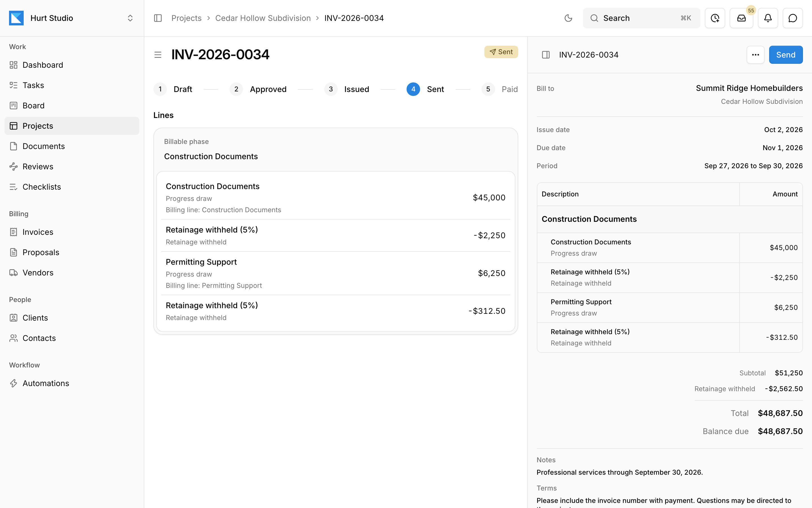Open Contacts list
This screenshot has width=812, height=508.
click(x=71, y=338)
